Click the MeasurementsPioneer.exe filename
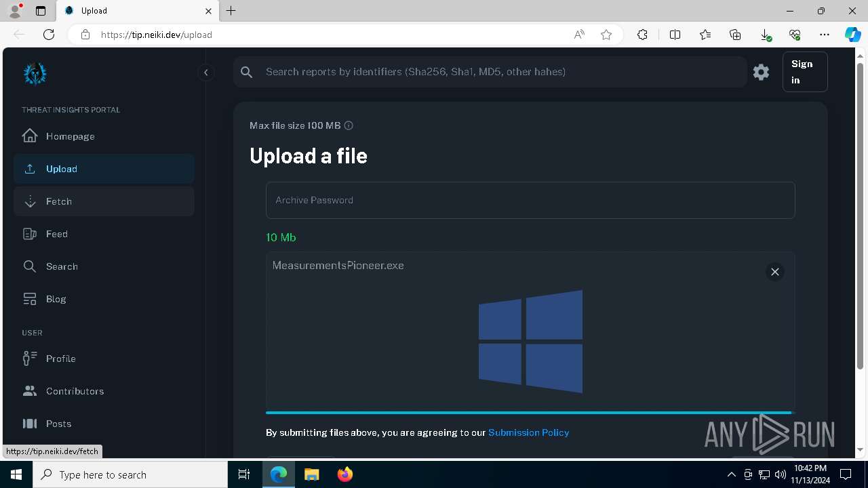 [x=338, y=266]
